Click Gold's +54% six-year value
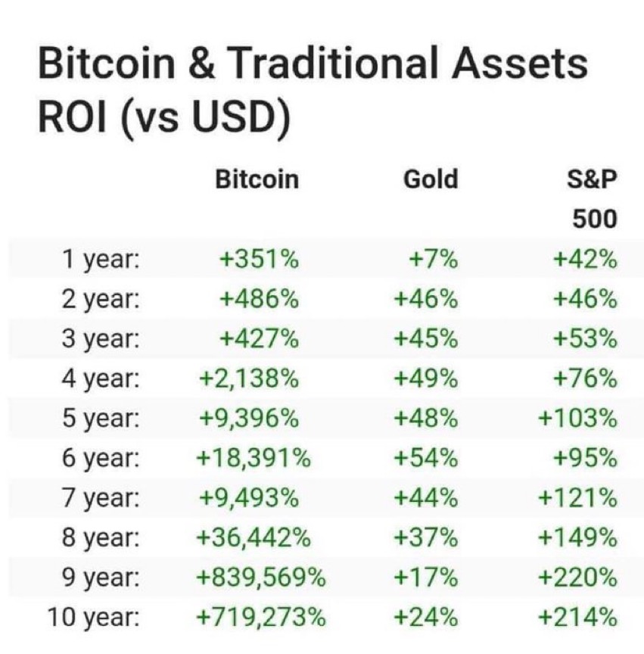The image size is (644, 654). pyautogui.click(x=426, y=458)
